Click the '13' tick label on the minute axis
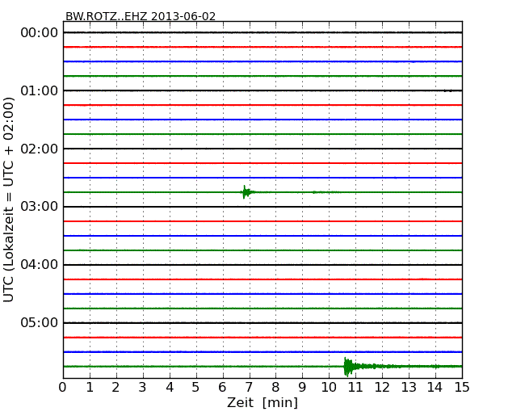525x420 pixels. point(409,387)
